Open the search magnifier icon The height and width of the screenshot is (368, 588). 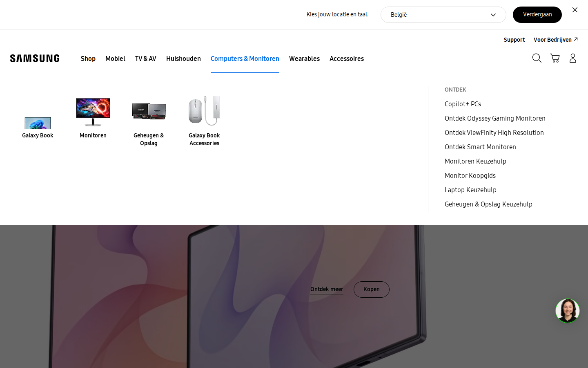tap(537, 58)
